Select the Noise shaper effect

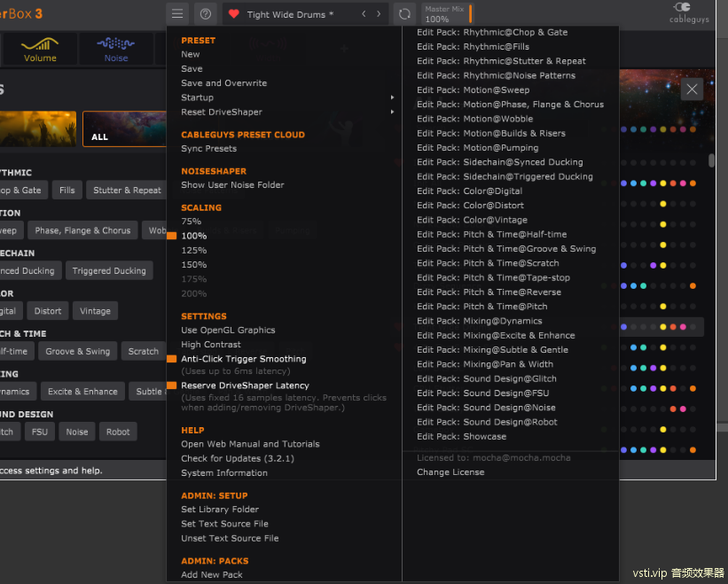[x=116, y=49]
